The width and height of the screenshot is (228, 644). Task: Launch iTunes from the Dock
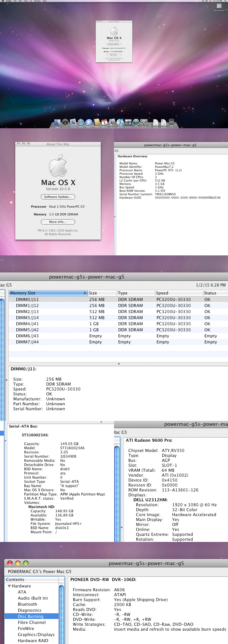coord(120,122)
